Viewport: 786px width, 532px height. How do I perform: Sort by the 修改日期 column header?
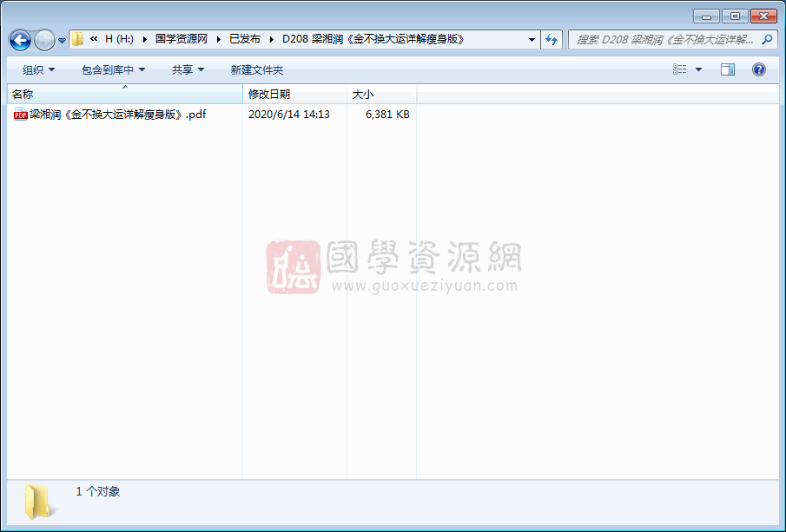[x=294, y=95]
